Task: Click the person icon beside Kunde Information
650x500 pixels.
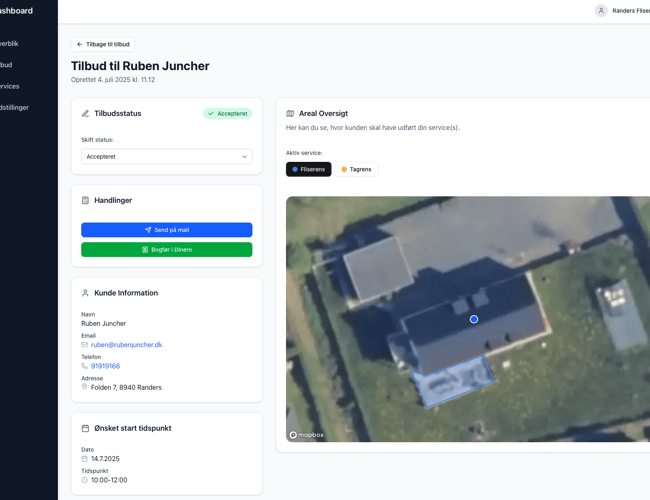Action: 85,293
